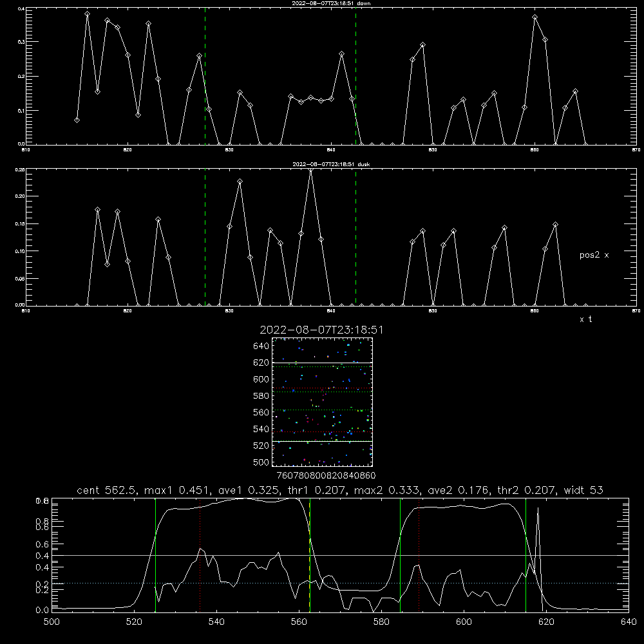This screenshot has width=644, height=644.
Task: Click the bottom plot x-axis label 540
Action: (216, 622)
